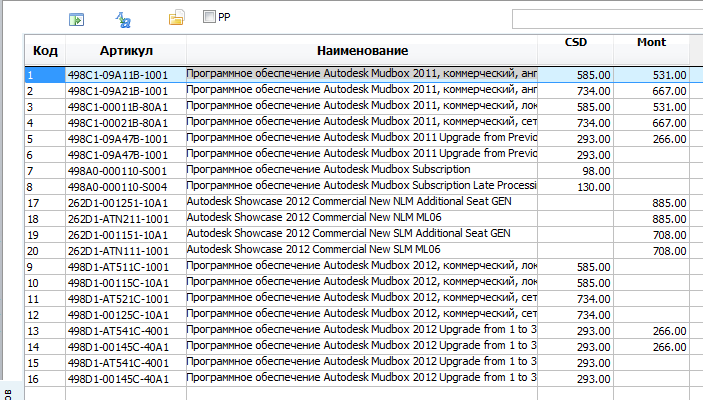Select Autodesk Showcase 2012 Commercial New SLM Additional Seat GEN
Viewport: 703px width, 400px height.
click(348, 233)
